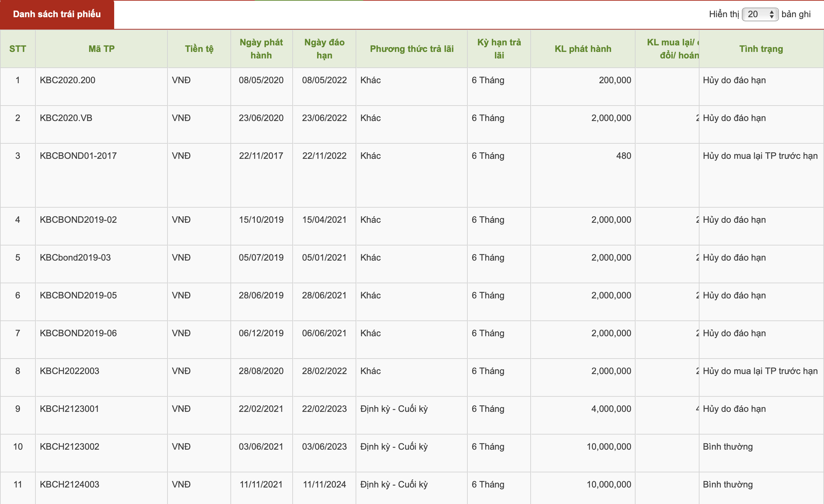Select the Danh sách trái phiếu tab
824x504 pixels.
[x=57, y=14]
